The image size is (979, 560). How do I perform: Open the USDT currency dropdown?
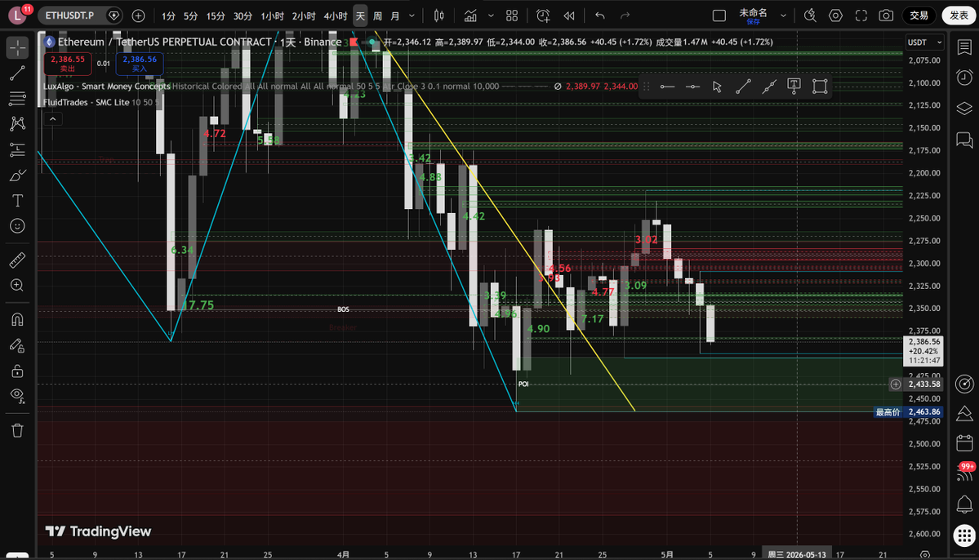924,42
